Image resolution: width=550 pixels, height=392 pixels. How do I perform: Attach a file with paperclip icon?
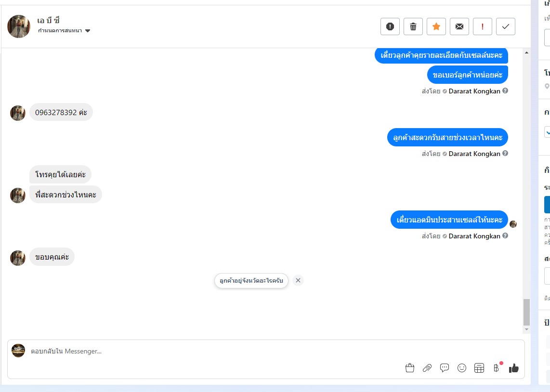point(427,368)
